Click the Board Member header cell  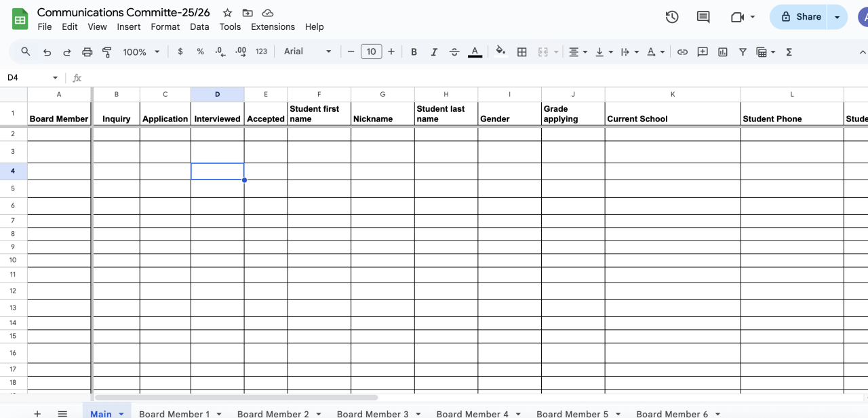(59, 114)
